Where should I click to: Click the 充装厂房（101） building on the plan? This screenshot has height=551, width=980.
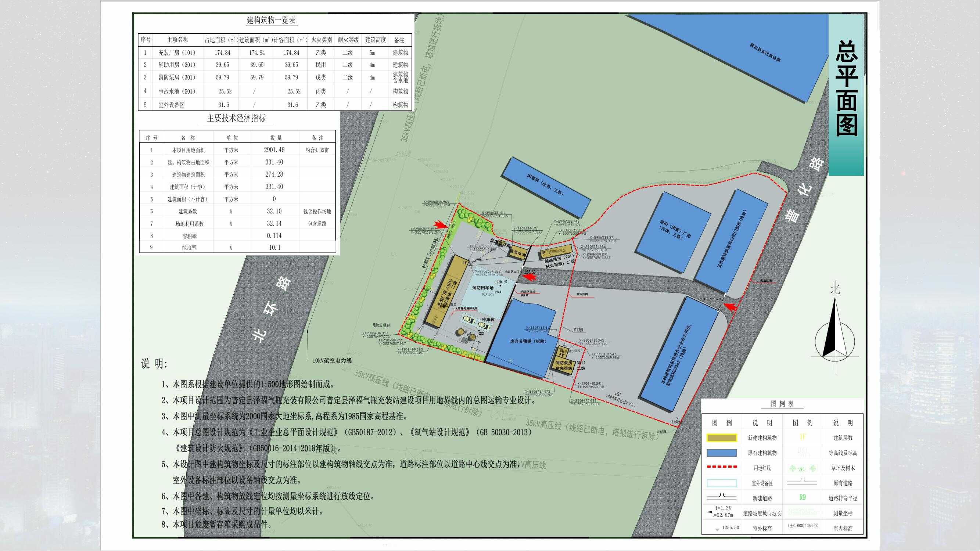[446, 292]
